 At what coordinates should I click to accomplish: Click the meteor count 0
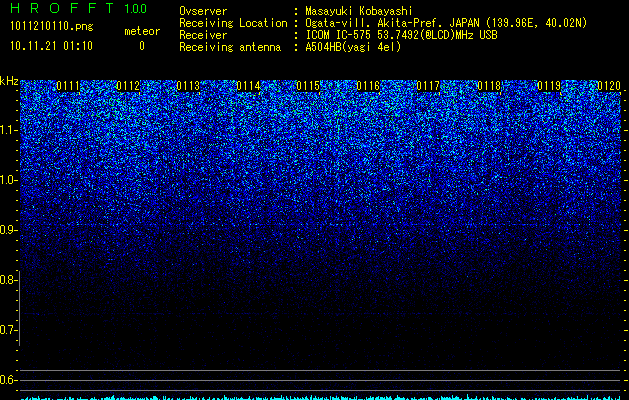(142, 46)
